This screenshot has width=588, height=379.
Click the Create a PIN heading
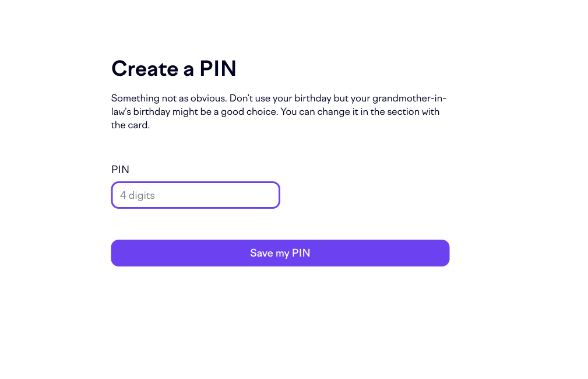173,68
